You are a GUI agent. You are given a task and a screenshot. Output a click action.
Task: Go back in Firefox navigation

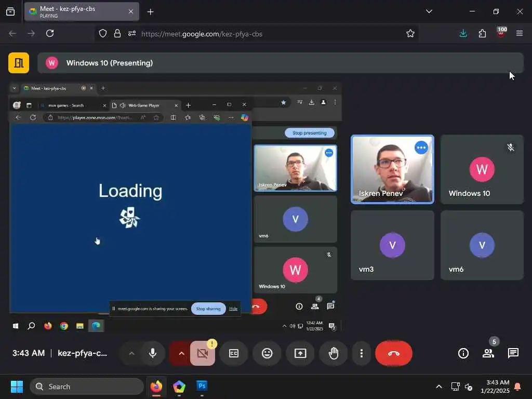click(12, 33)
